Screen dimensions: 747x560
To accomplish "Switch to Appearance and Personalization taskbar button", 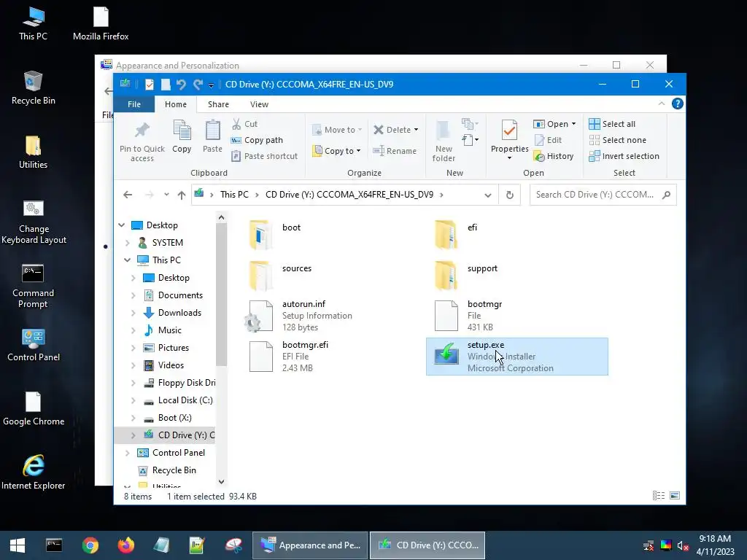I will pyautogui.click(x=310, y=545).
